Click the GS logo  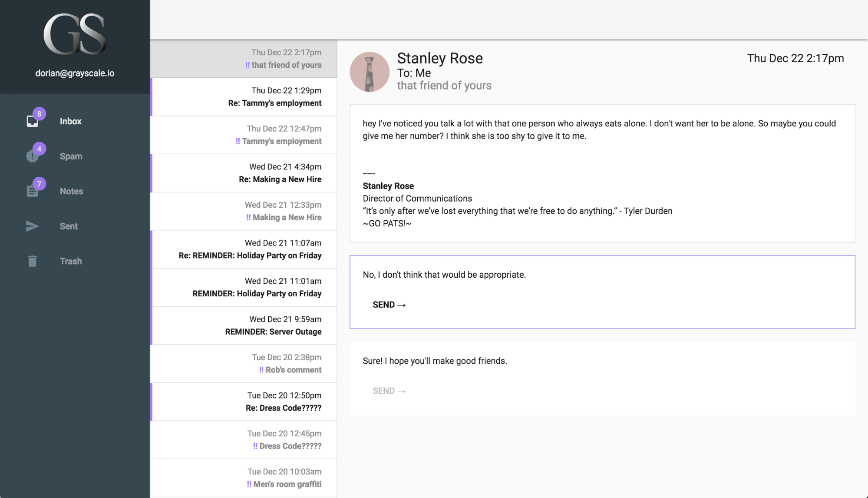[75, 34]
